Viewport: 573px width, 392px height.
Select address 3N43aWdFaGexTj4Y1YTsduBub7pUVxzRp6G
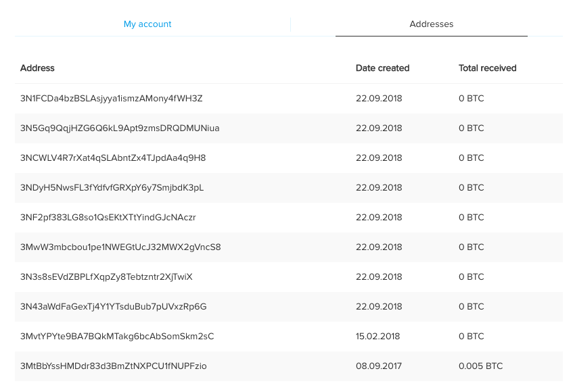click(x=113, y=307)
